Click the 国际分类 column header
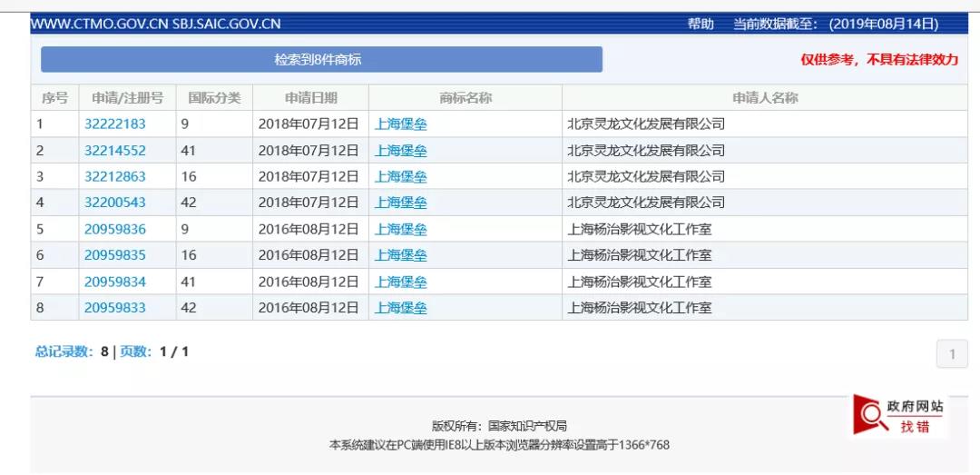 tap(214, 97)
